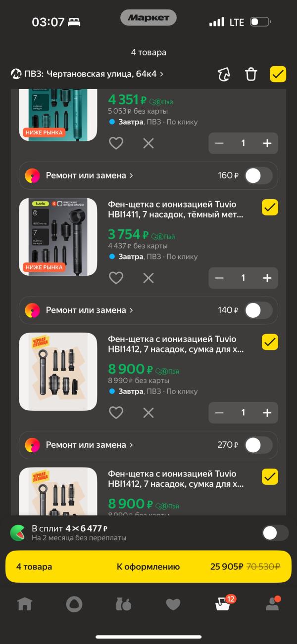Tap the grocery icon in bottom navigation
Image resolution: width=297 pixels, height=644 pixels.
coord(124,603)
